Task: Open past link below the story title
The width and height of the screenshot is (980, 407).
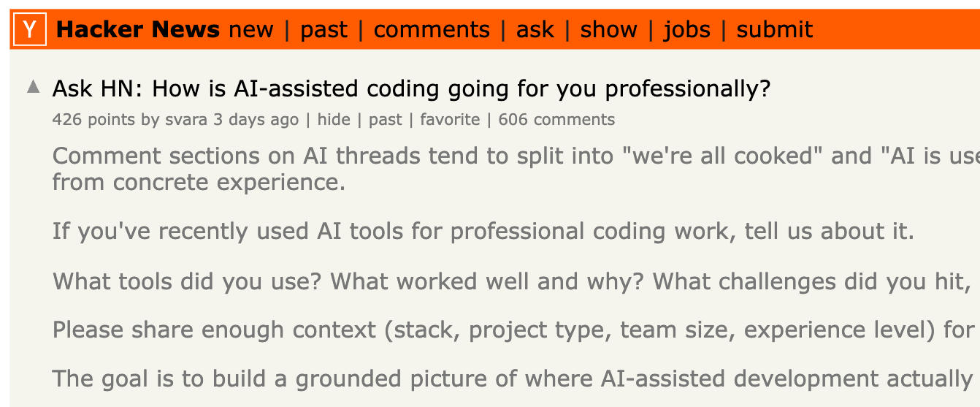Action: click(386, 120)
